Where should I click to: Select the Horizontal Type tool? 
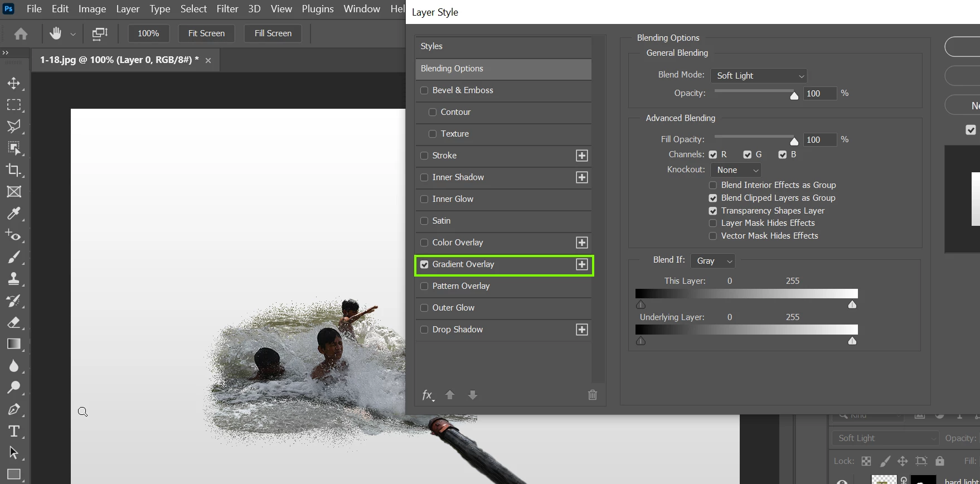coord(14,431)
